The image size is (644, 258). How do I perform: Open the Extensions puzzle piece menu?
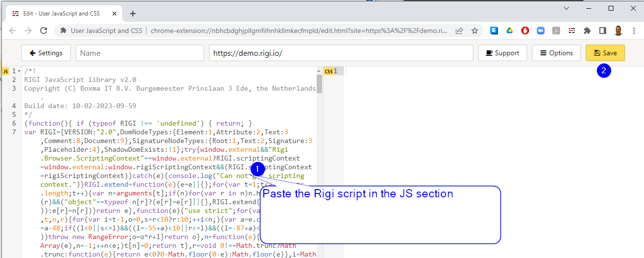(x=587, y=31)
